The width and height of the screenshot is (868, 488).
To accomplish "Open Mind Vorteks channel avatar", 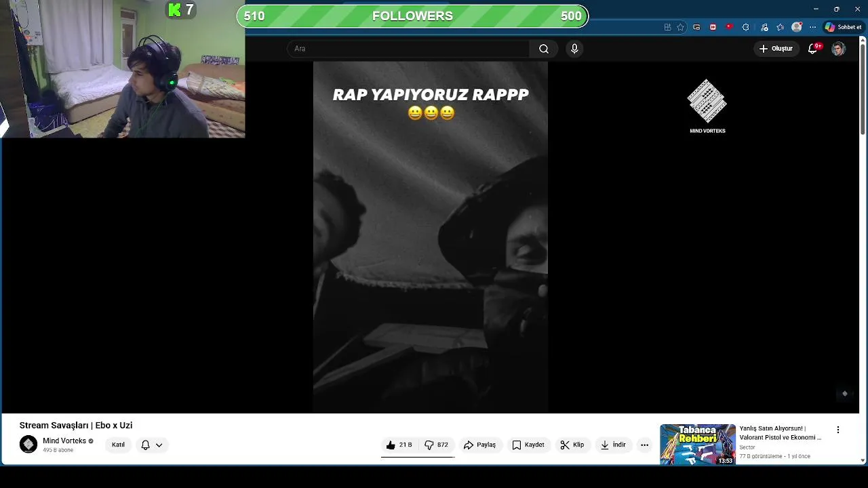I will coord(28,445).
